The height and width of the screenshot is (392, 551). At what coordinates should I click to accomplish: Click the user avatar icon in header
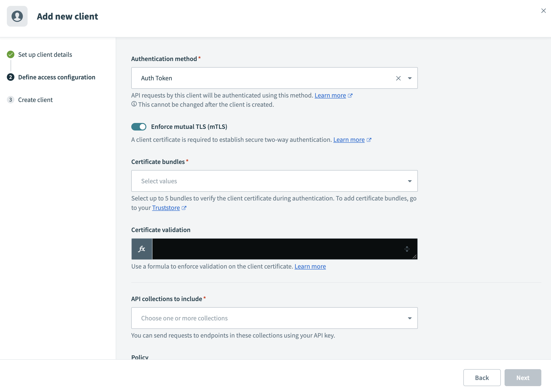[x=17, y=16]
